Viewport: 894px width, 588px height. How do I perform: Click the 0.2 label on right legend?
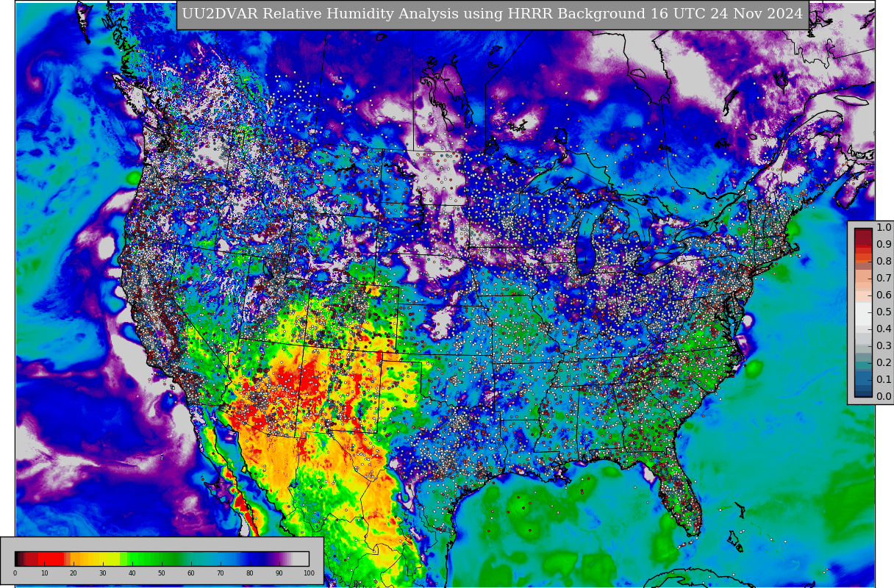point(884,362)
